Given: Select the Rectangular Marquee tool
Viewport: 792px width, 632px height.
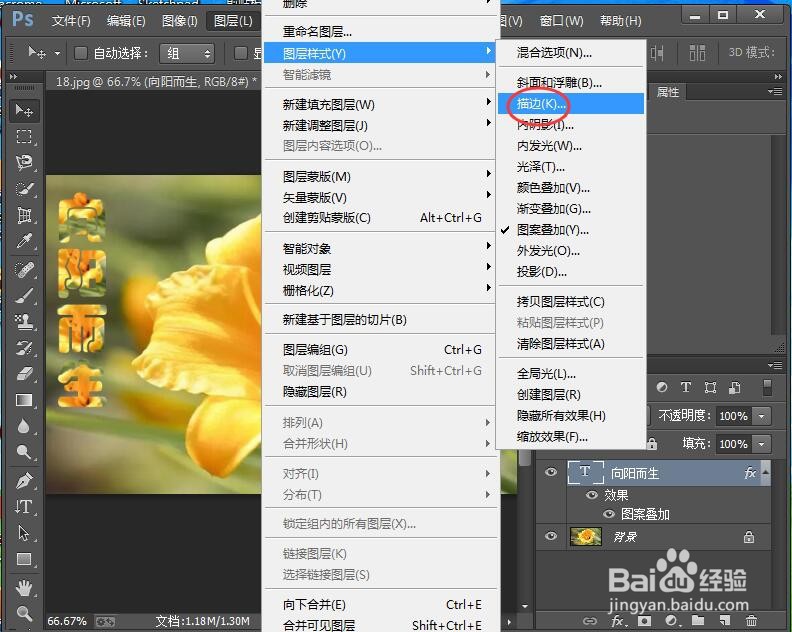Looking at the screenshot, I should point(24,137).
